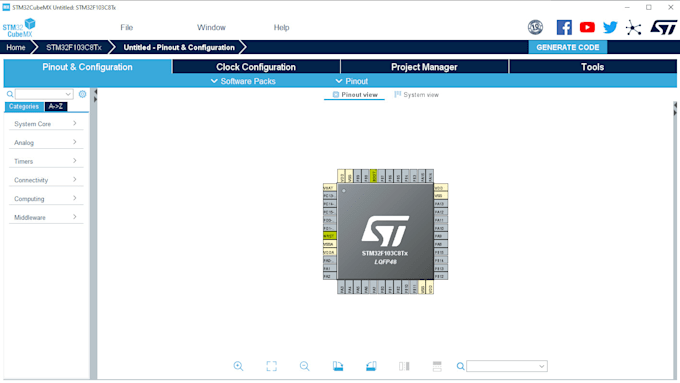Click the LQFP48 package label
This screenshot has width=680, height=383.
[386, 262]
